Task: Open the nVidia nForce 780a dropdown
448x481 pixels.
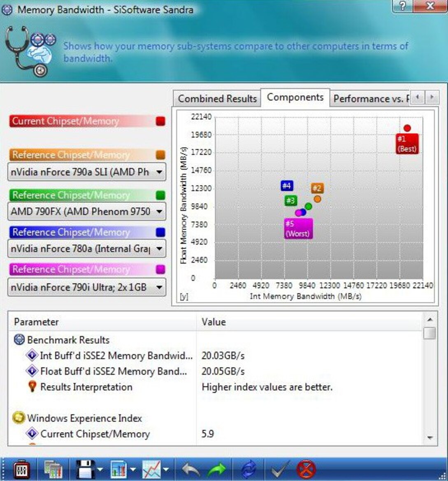Action: point(87,249)
